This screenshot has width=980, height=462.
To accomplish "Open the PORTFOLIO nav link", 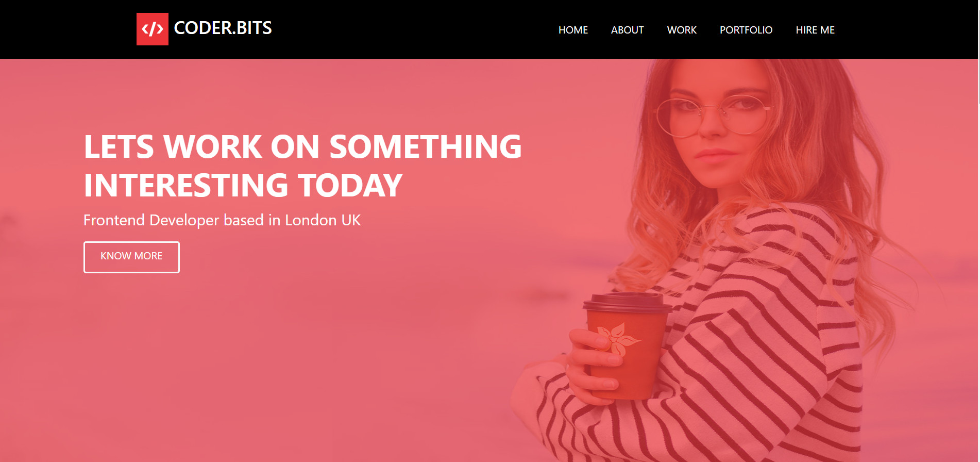I will pos(746,30).
